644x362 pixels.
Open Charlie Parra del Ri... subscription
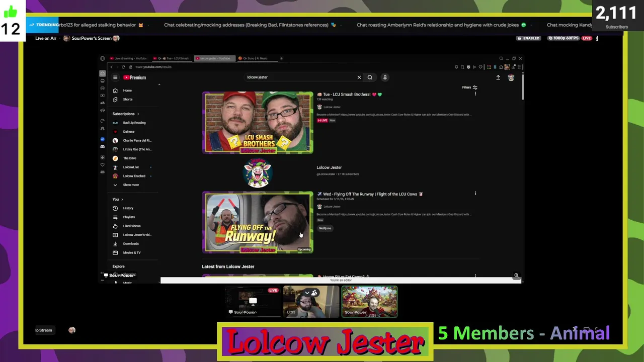(x=132, y=140)
